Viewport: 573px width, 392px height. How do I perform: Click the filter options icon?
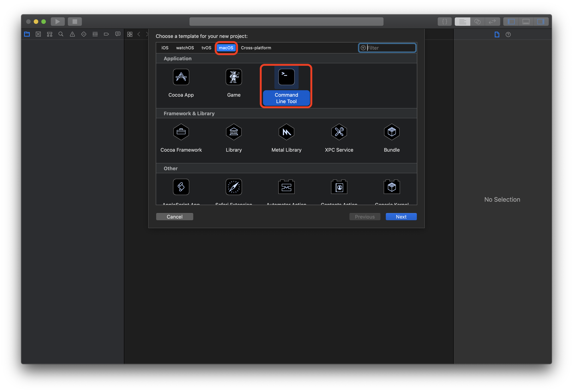[363, 48]
